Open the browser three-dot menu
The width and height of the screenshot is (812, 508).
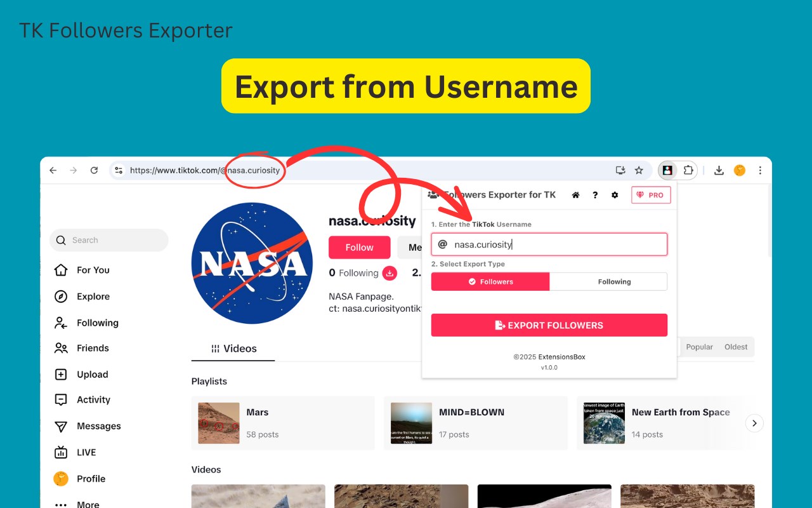760,170
